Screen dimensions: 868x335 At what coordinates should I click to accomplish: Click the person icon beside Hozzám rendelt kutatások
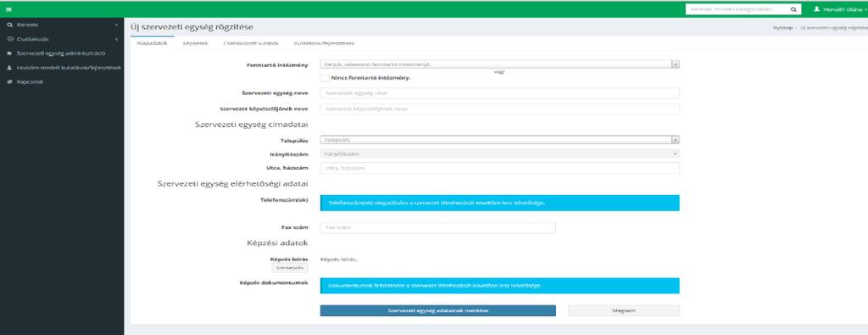point(10,68)
